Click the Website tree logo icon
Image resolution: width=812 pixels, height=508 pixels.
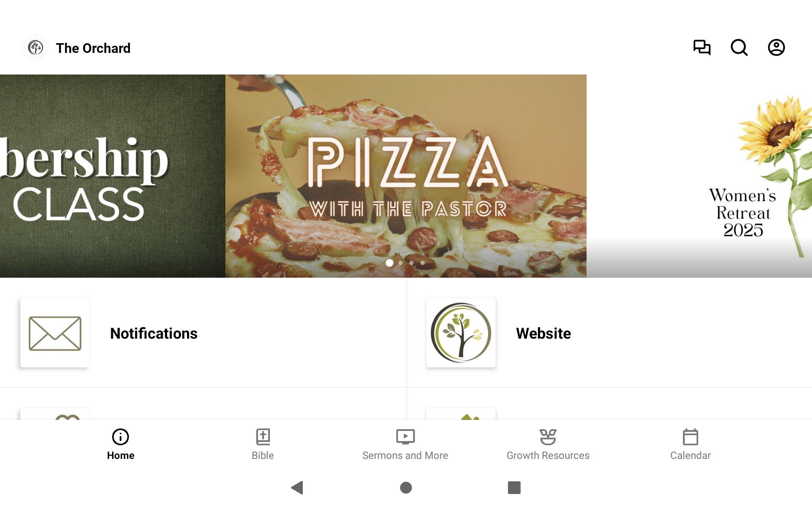(461, 333)
